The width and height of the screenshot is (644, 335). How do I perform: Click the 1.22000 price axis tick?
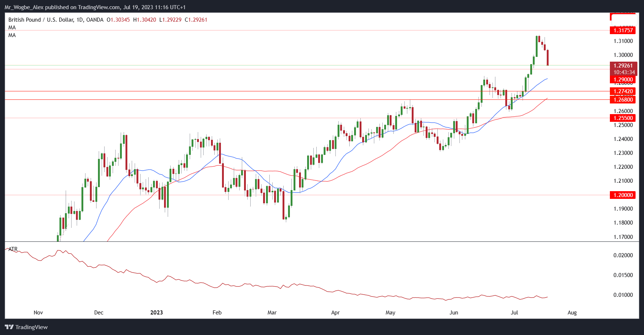coord(623,167)
